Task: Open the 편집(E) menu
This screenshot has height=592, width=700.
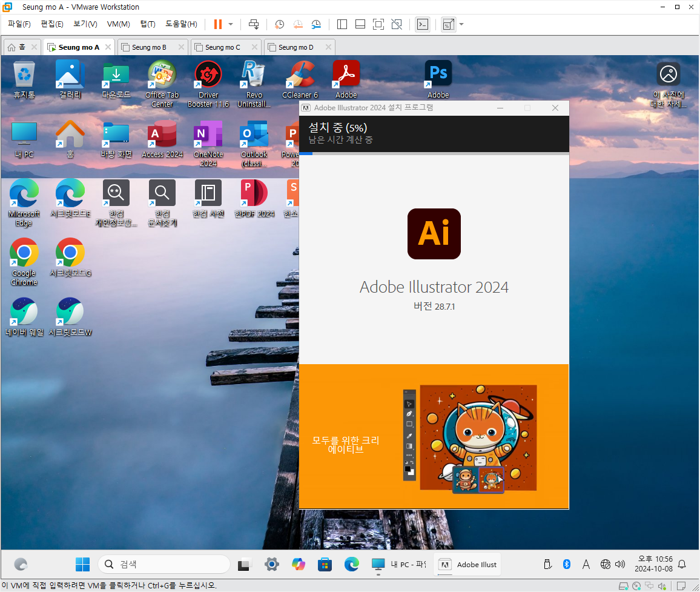Action: coord(52,24)
